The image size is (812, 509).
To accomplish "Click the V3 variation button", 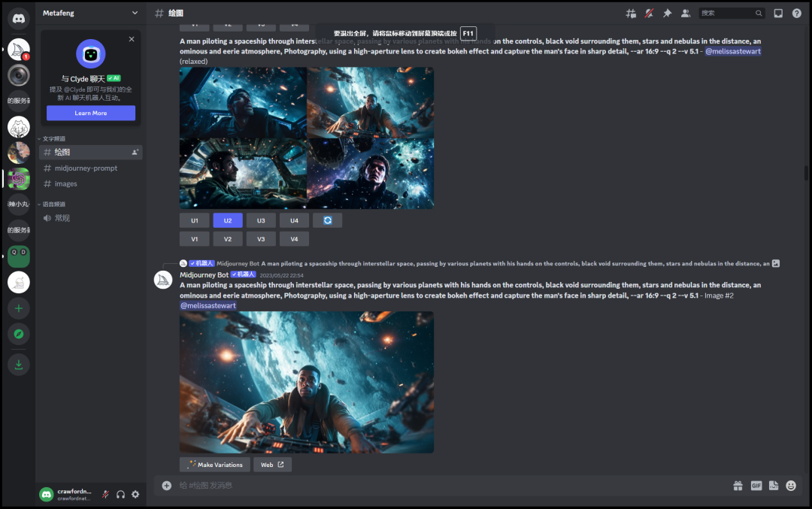I will click(261, 239).
